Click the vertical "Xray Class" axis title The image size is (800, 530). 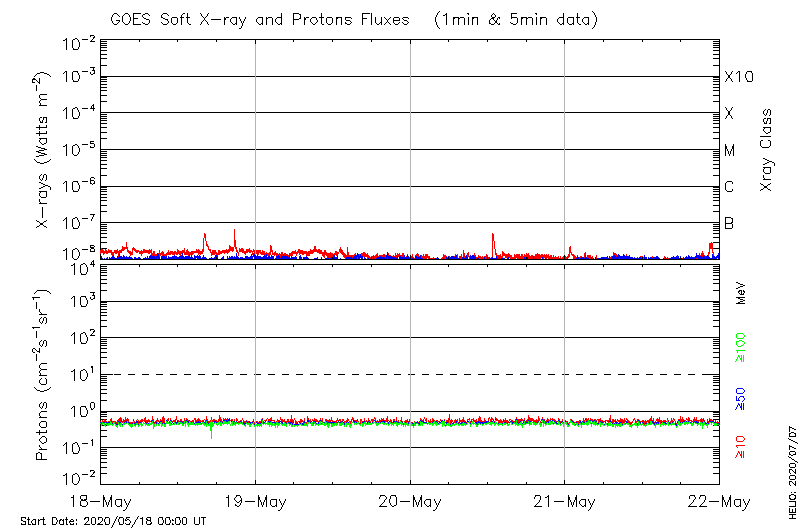(766, 150)
